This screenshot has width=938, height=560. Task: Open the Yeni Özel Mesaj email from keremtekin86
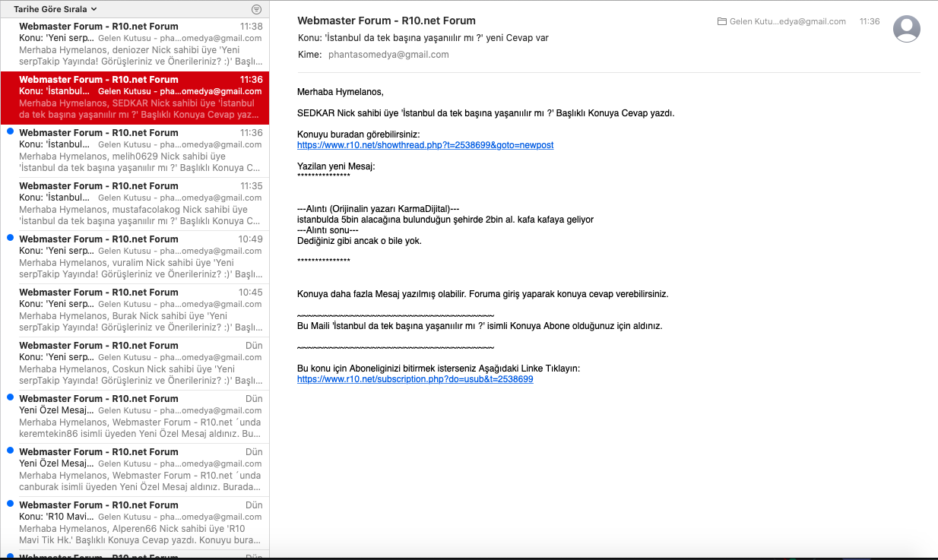click(x=135, y=416)
